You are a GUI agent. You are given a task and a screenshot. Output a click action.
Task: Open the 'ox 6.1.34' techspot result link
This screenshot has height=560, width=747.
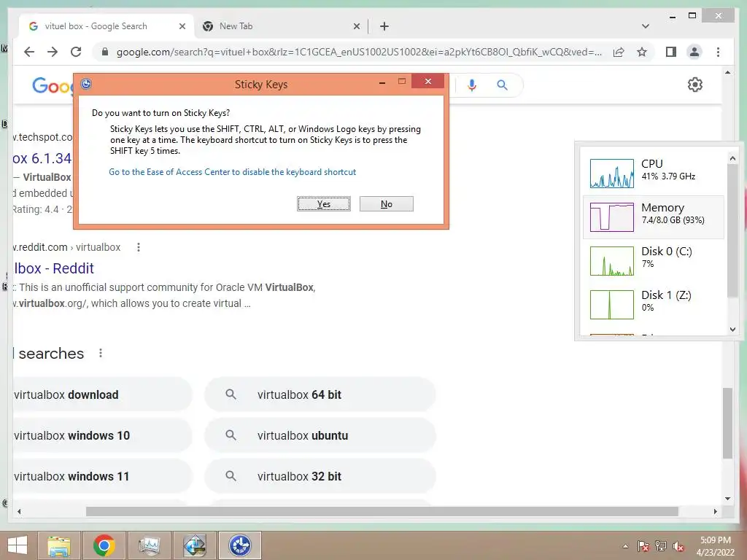42,158
